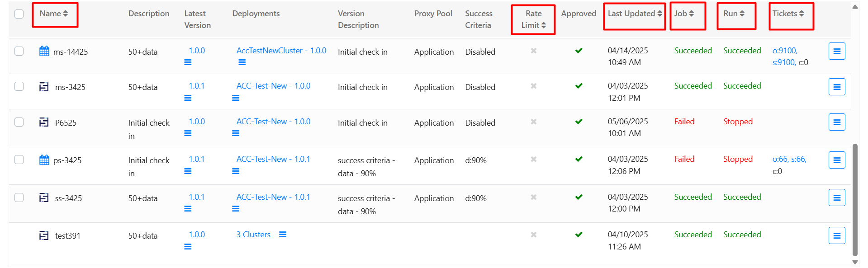The width and height of the screenshot is (868, 268).
Task: Check the checkbox for ms-3425 row
Action: pyautogui.click(x=19, y=86)
